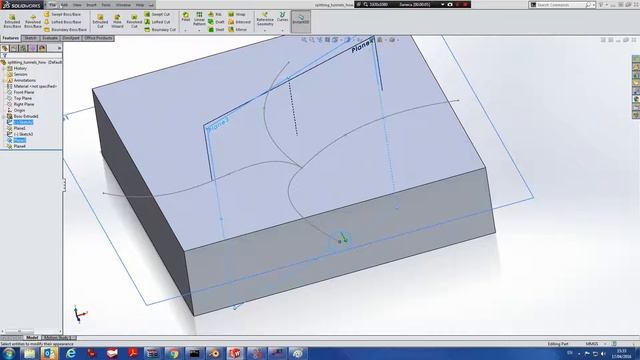Select the Rib tool

coord(215,14)
